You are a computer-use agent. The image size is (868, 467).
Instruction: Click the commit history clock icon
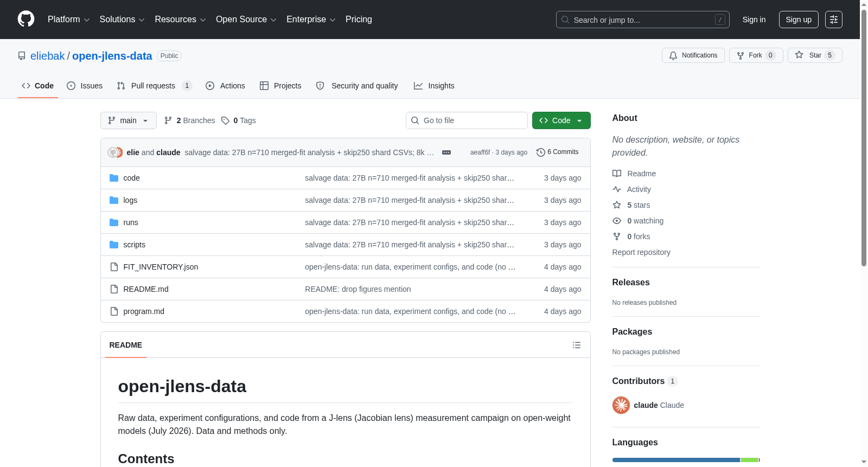click(x=540, y=152)
